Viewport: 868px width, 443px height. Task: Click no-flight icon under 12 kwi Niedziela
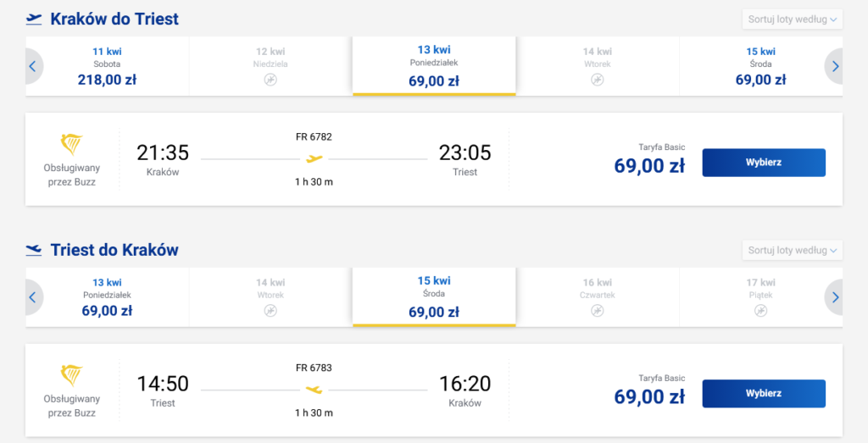[x=270, y=80]
